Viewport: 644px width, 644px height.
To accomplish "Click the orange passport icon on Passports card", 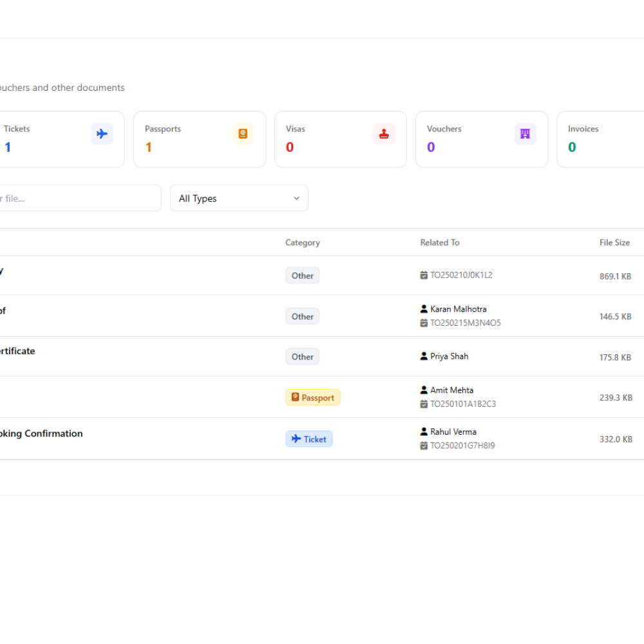I will 243,133.
